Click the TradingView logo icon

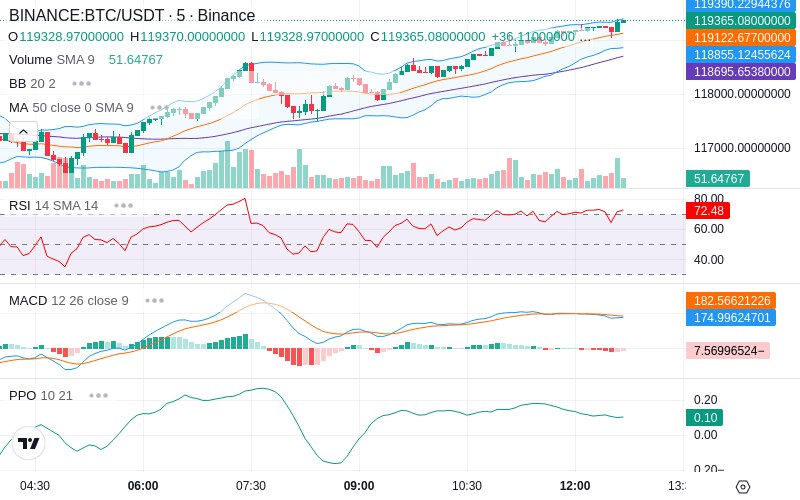pos(29,443)
